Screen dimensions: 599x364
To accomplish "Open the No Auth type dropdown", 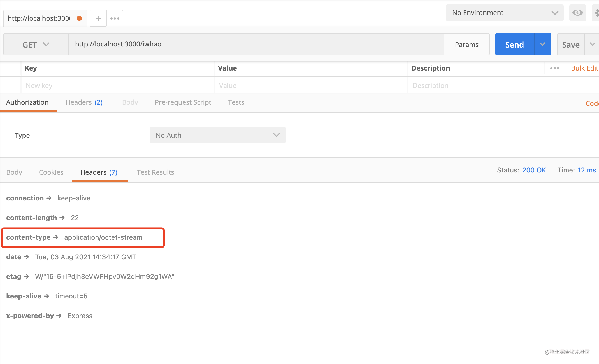I will click(x=218, y=135).
